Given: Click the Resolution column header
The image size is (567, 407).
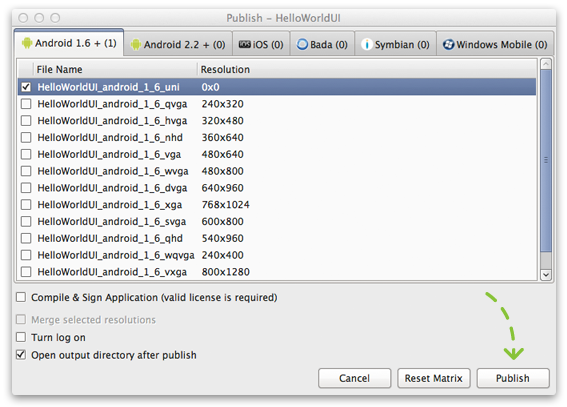Looking at the screenshot, I should pyautogui.click(x=367, y=69).
